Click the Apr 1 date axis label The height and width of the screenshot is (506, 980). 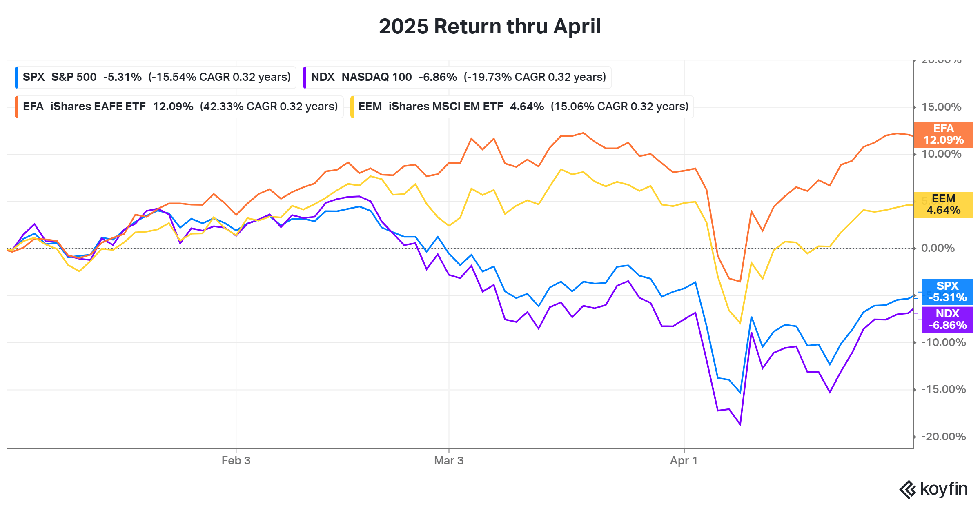[x=684, y=461]
